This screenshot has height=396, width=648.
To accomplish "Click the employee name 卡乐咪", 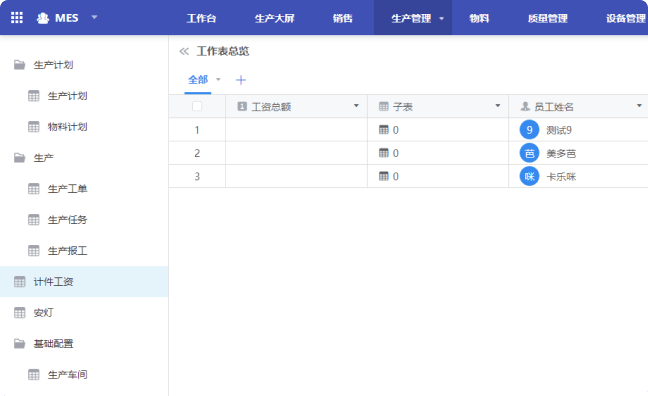I will click(x=561, y=177).
